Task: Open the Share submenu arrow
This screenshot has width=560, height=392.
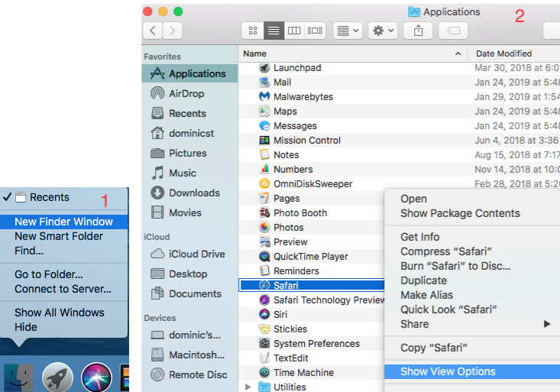Action: tap(547, 324)
